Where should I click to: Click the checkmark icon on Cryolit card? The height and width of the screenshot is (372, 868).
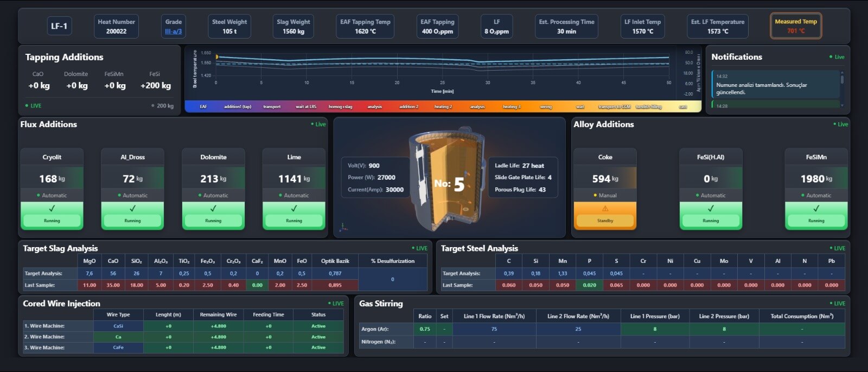click(x=52, y=209)
